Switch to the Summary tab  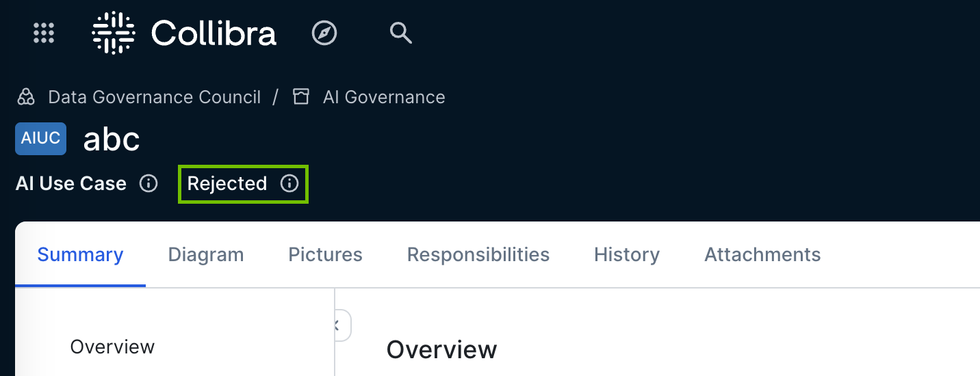[x=80, y=255]
